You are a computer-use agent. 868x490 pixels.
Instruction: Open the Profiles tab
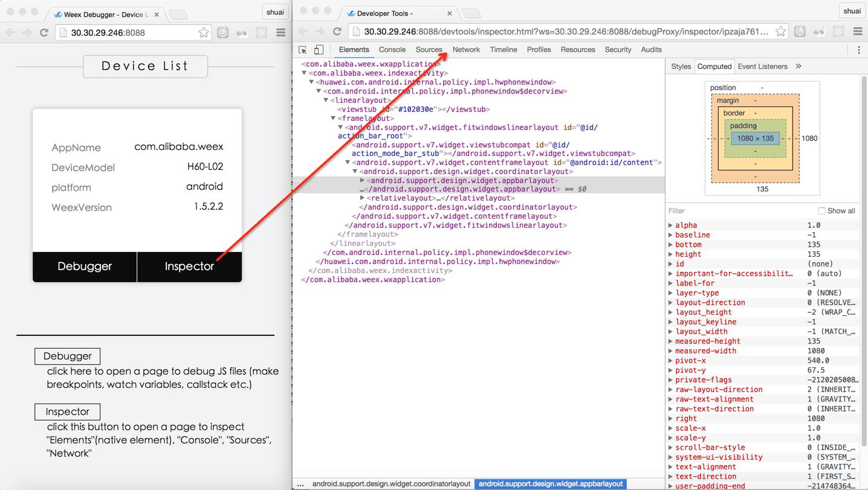pos(539,50)
